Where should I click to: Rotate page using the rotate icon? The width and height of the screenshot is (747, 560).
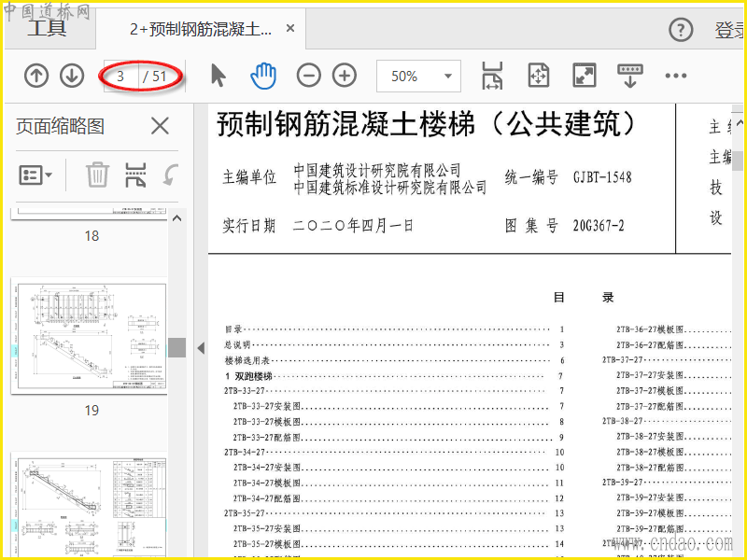point(171,175)
